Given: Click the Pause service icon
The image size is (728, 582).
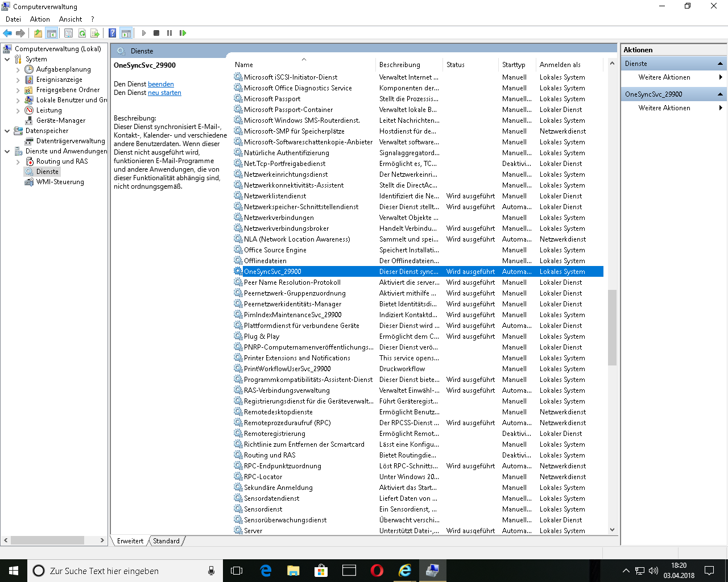Looking at the screenshot, I should click(169, 33).
